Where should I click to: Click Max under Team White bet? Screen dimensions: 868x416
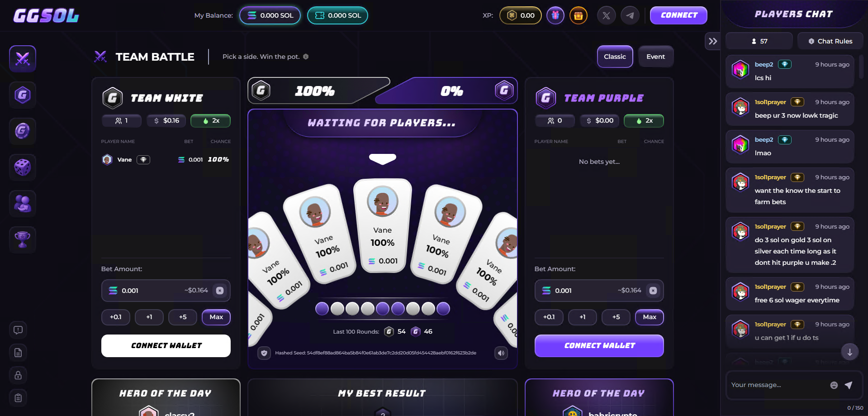(x=216, y=317)
